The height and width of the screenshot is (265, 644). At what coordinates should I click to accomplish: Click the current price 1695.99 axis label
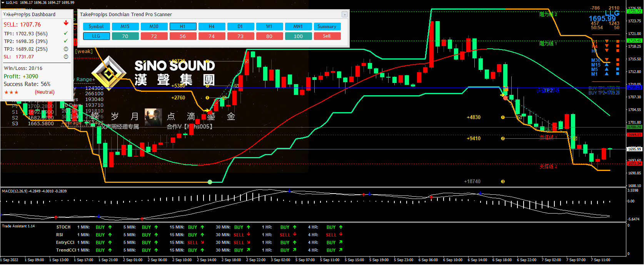pyautogui.click(x=635, y=149)
